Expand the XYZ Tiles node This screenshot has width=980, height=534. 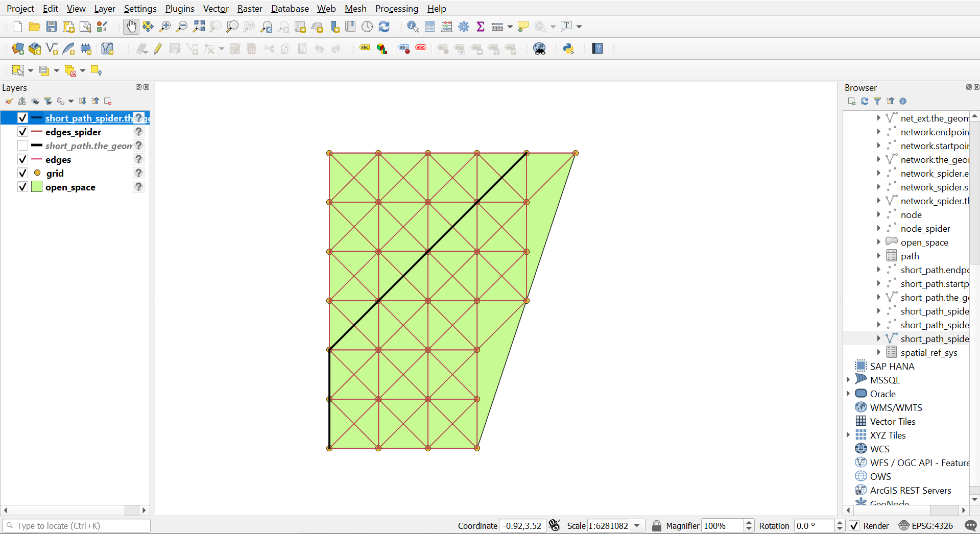(x=849, y=435)
